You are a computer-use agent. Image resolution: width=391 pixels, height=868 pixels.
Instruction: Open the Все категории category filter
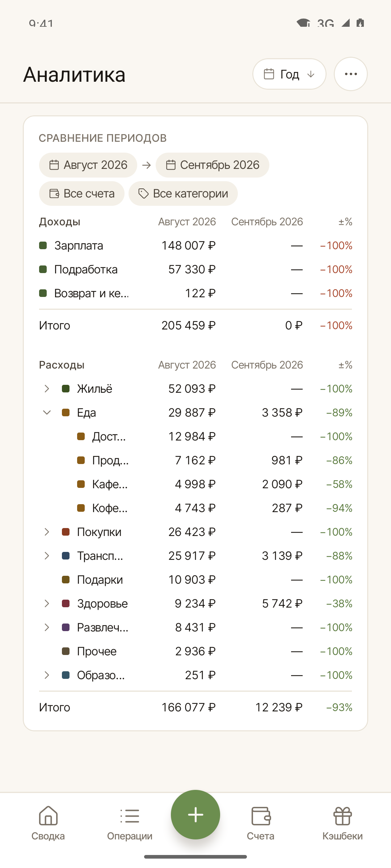click(183, 193)
